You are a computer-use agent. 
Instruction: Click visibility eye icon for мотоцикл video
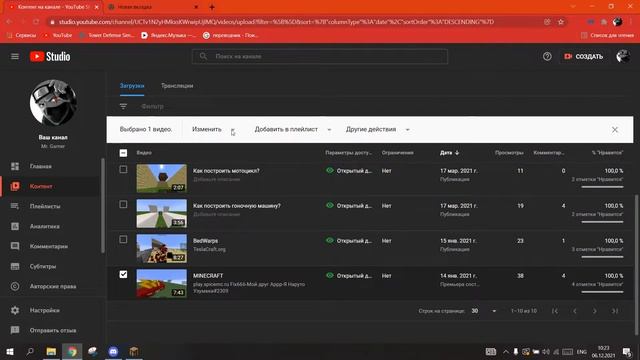click(x=330, y=170)
